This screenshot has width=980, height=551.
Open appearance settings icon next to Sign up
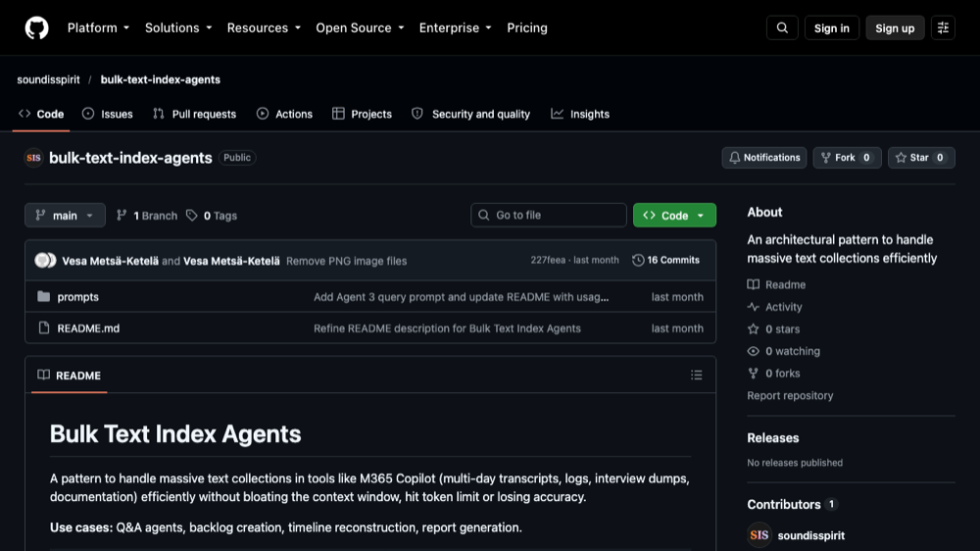coord(943,28)
